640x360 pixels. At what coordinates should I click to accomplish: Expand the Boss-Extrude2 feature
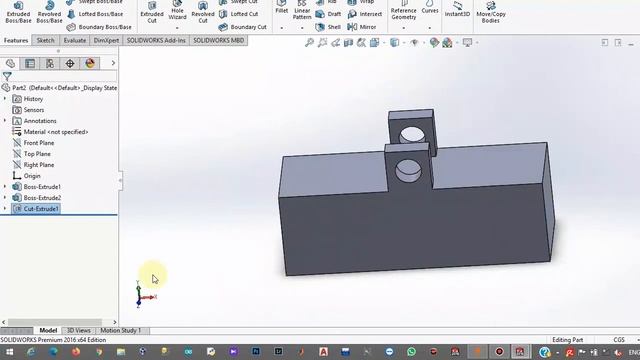[5, 198]
